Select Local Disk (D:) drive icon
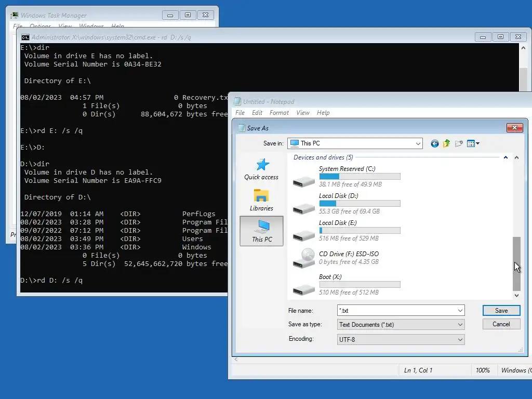Viewport: 532px width, 399px height. 304,208
